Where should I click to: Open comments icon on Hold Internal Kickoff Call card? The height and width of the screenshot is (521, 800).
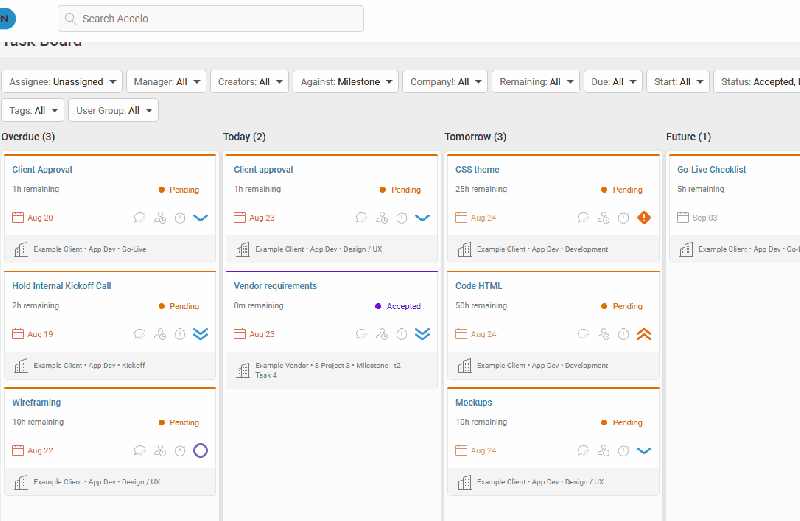[139, 334]
